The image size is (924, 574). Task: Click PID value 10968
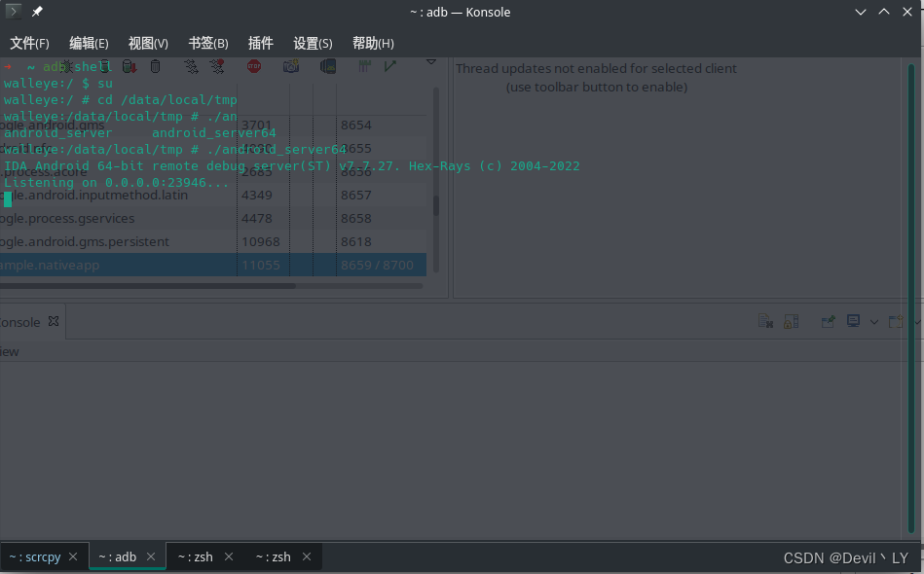point(261,241)
